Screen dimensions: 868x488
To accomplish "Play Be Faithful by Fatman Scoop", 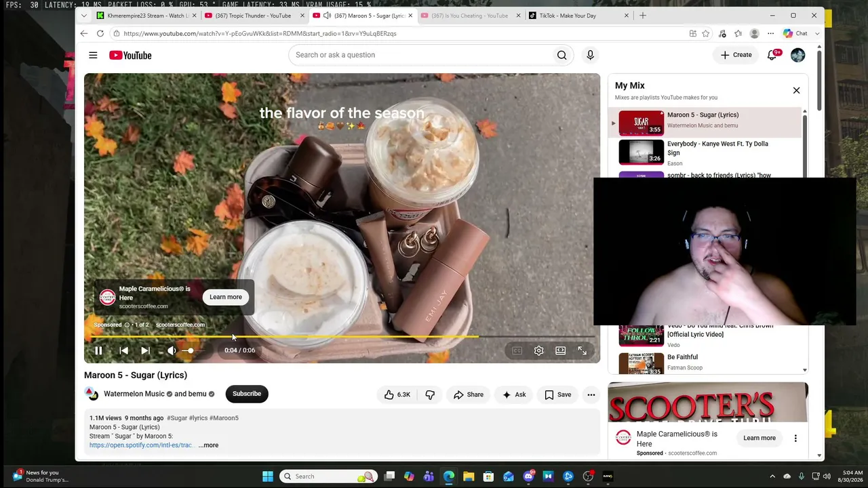I will pos(705,363).
